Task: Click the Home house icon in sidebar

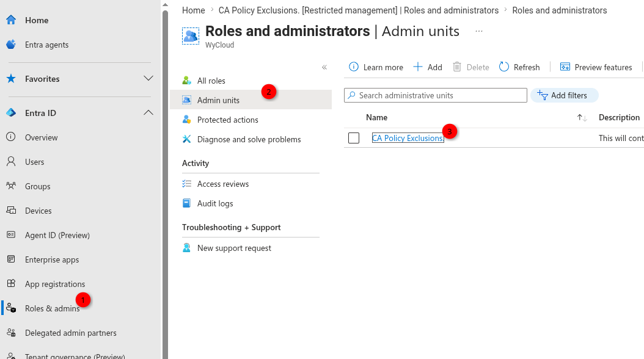Action: coord(11,20)
